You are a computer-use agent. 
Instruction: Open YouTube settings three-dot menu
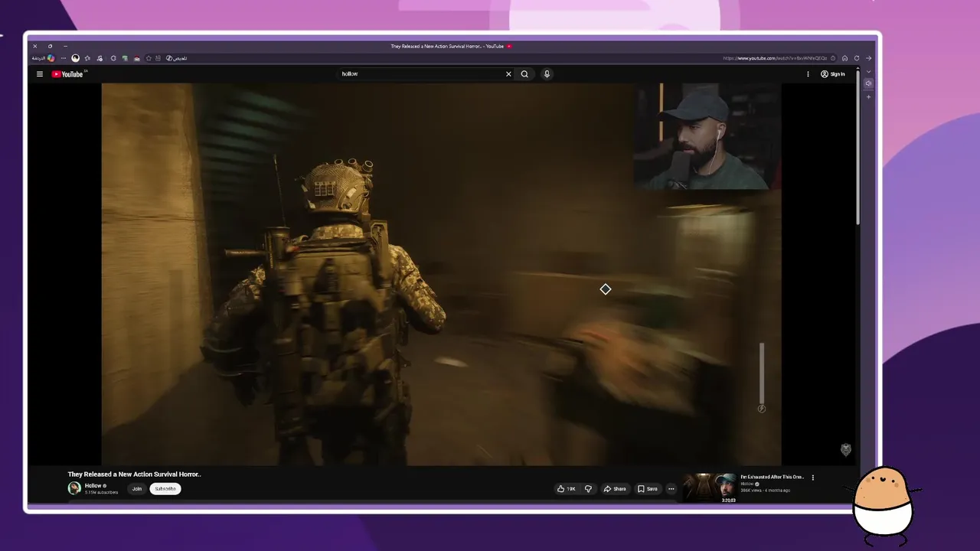coord(808,74)
